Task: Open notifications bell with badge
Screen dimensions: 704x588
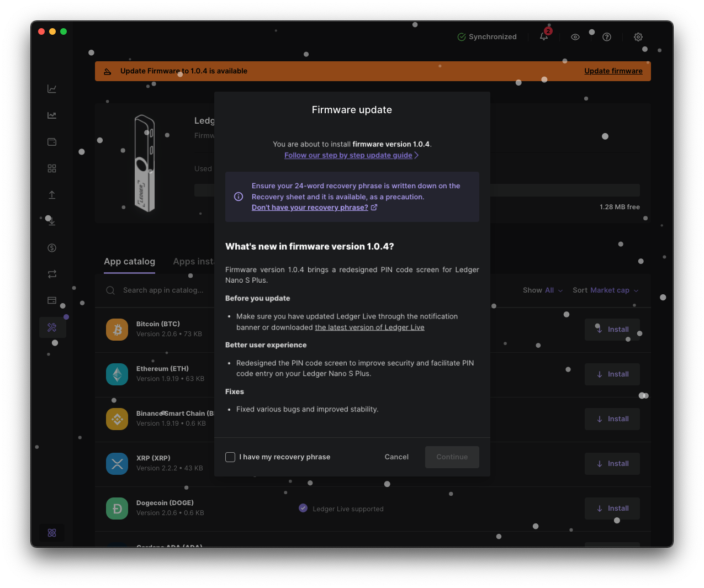Action: pos(544,37)
